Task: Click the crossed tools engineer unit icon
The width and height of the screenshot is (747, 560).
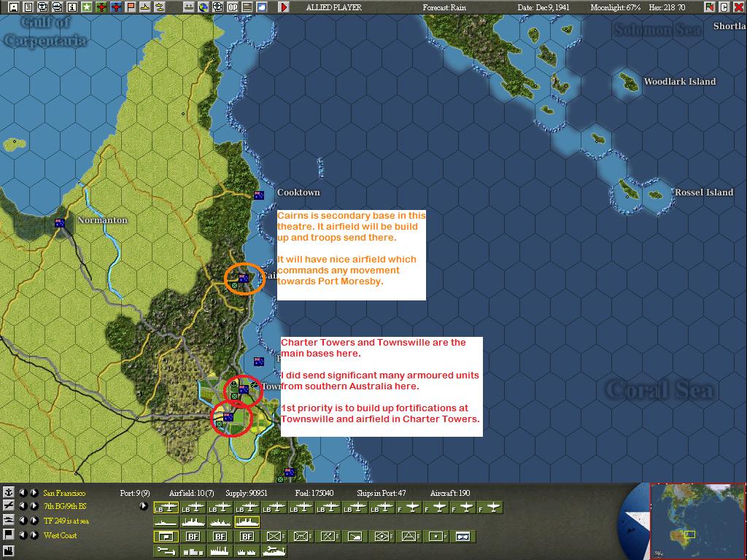Action: [328, 537]
